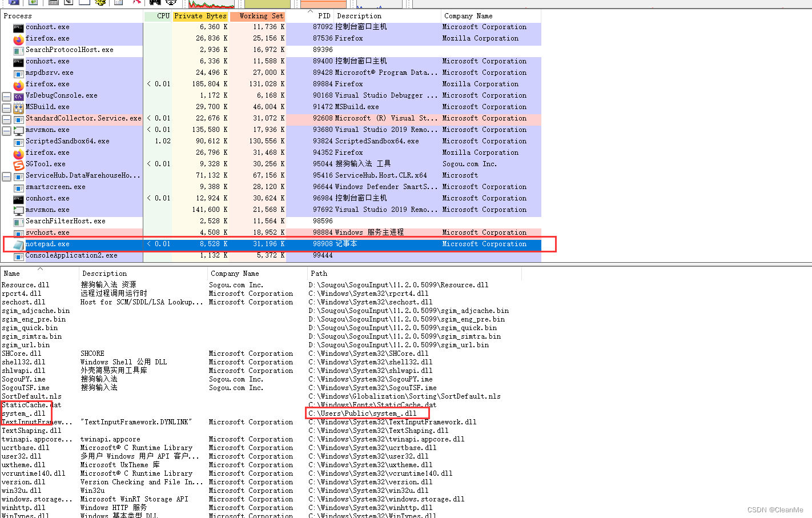Image resolution: width=812 pixels, height=518 pixels.
Task: Click the icon of conhost.exe with PID 87092
Action: point(18,27)
